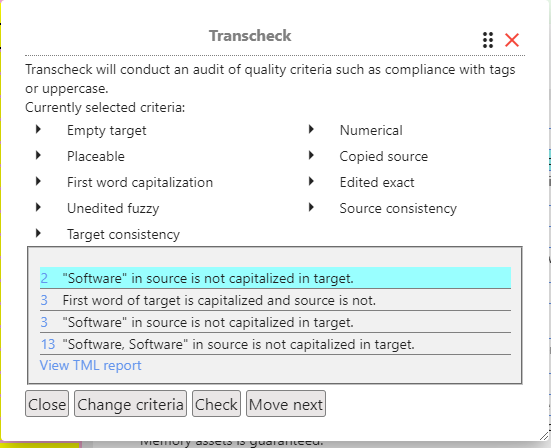This screenshot has height=448, width=551.
Task: Click the Check button
Action: point(216,404)
